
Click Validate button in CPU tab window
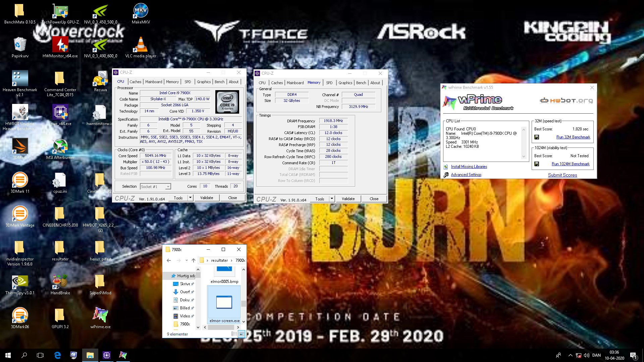coord(207,198)
